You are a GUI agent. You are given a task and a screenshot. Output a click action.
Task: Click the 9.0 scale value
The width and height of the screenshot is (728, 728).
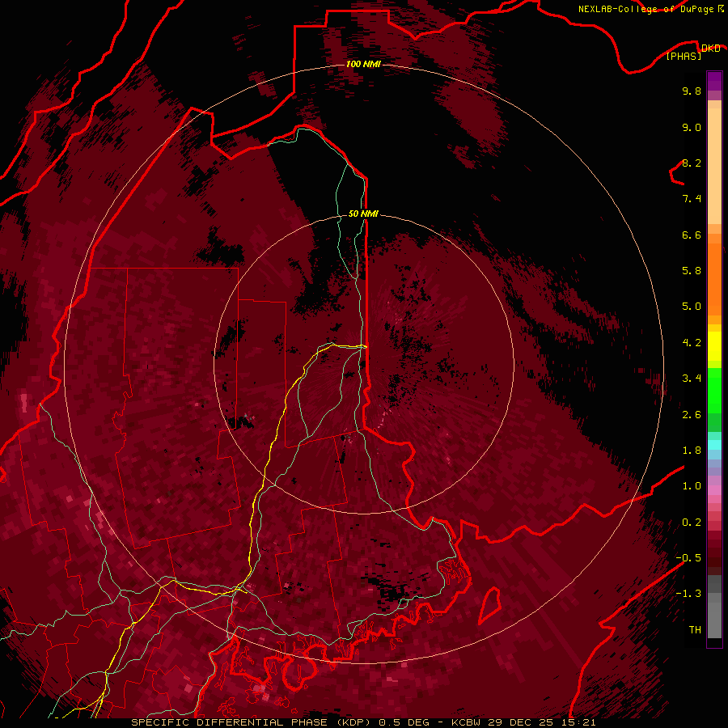pos(692,127)
